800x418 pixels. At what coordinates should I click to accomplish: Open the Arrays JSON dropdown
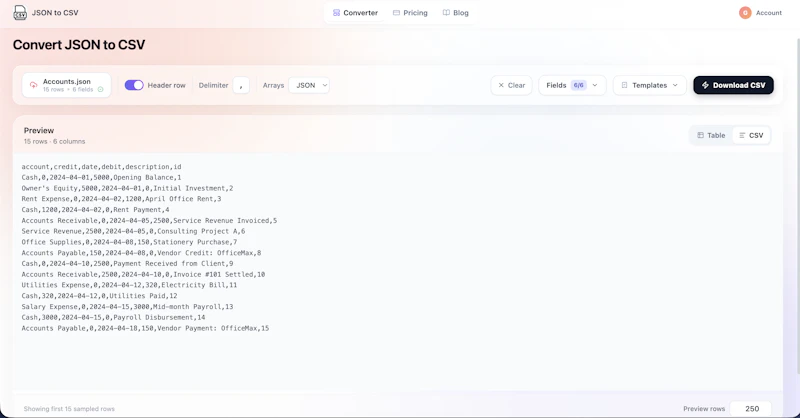click(309, 85)
